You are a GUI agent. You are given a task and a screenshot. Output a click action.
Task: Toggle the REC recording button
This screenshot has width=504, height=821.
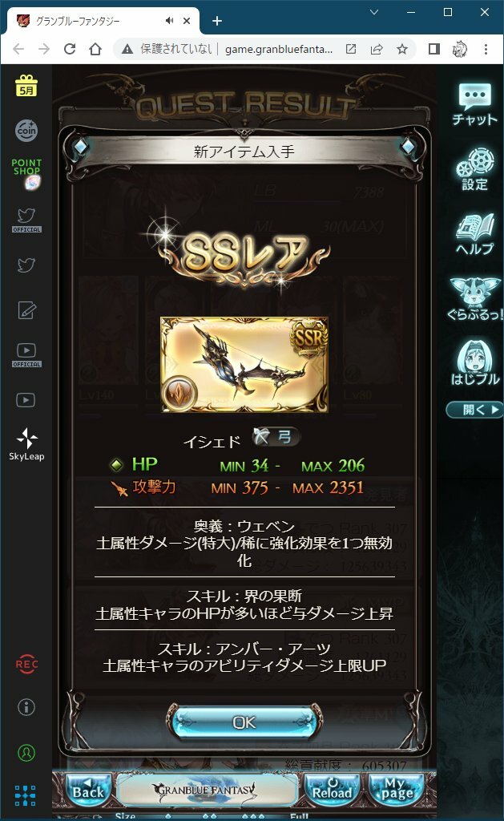26,664
